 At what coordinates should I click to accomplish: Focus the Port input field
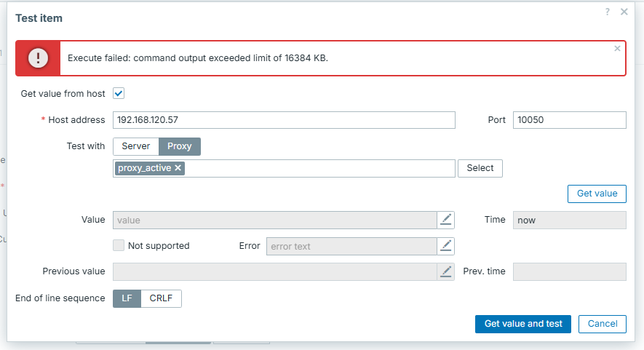pyautogui.click(x=569, y=120)
